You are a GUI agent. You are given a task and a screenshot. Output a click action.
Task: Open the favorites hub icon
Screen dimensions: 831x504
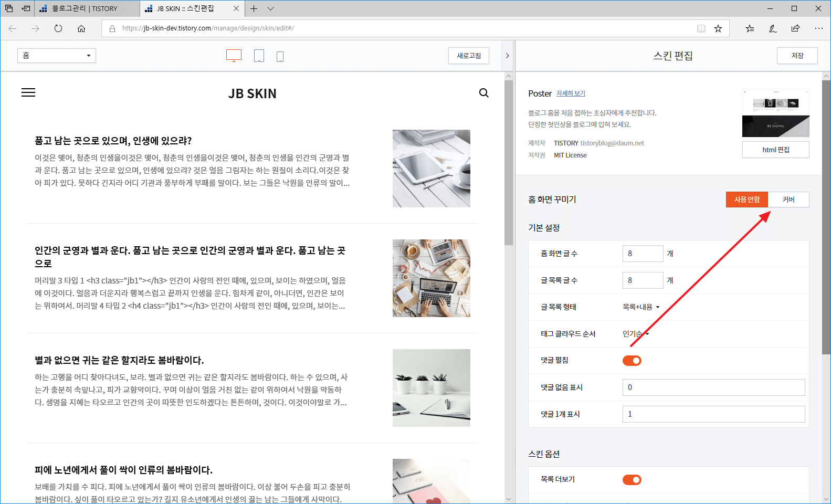point(750,28)
